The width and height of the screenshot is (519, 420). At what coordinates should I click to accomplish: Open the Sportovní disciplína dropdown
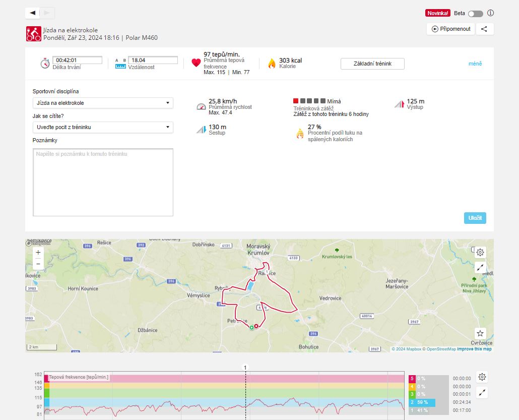click(x=103, y=103)
